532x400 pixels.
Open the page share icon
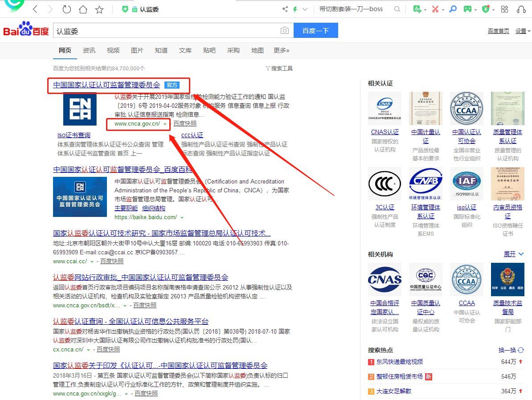point(285,9)
